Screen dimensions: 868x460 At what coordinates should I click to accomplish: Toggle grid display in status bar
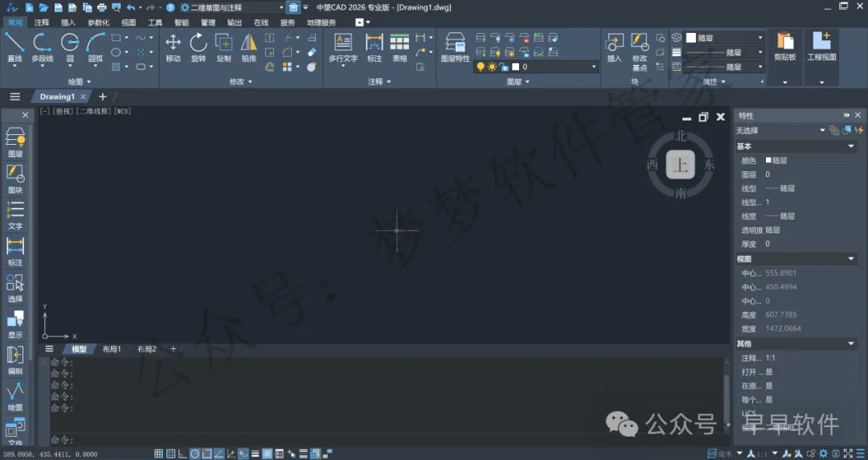pyautogui.click(x=158, y=454)
